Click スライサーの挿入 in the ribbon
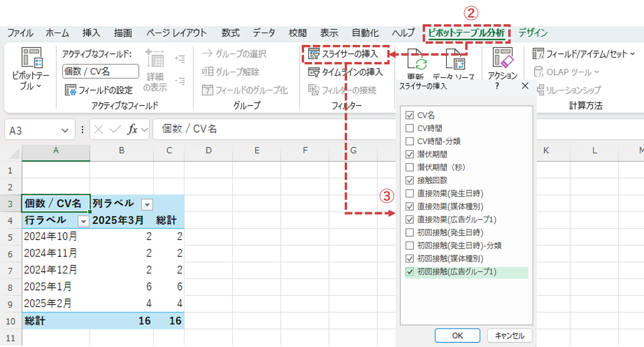 point(343,54)
